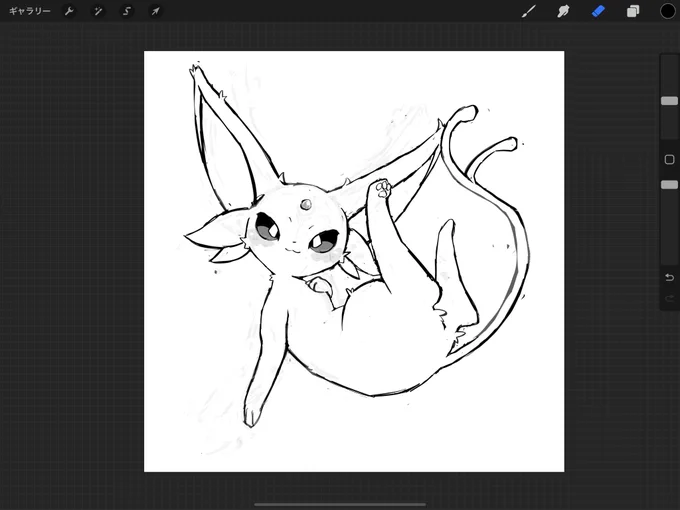Activate the Selection S tool
This screenshot has height=510, width=680.
click(127, 11)
